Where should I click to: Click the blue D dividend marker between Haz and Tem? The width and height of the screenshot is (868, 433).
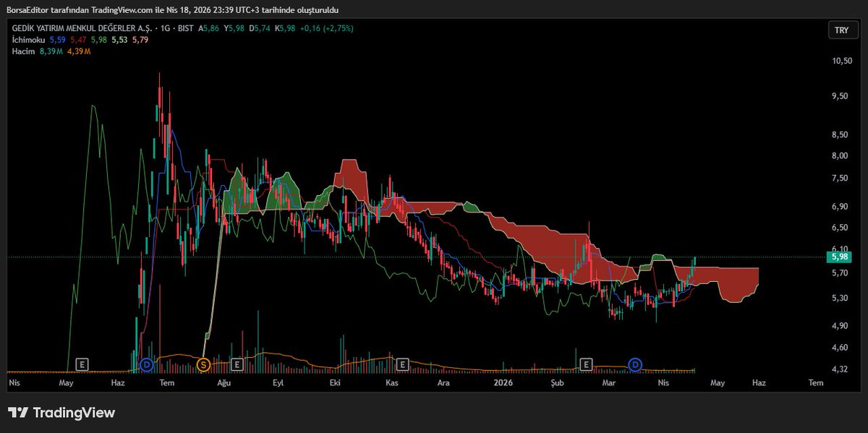pyautogui.click(x=146, y=364)
